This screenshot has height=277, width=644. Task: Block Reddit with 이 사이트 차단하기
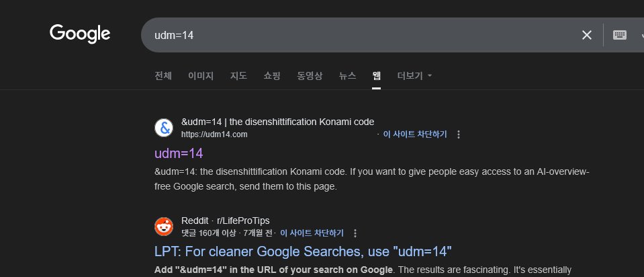[x=312, y=233]
